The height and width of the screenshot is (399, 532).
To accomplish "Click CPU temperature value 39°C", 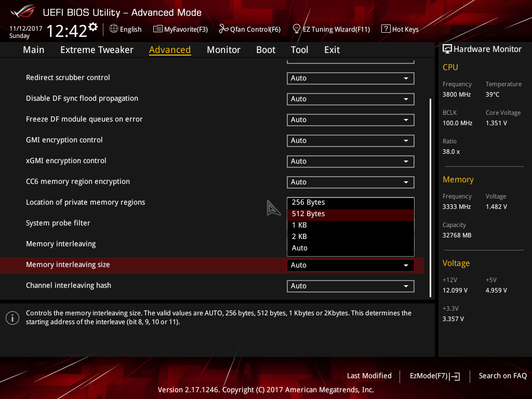I will (493, 95).
